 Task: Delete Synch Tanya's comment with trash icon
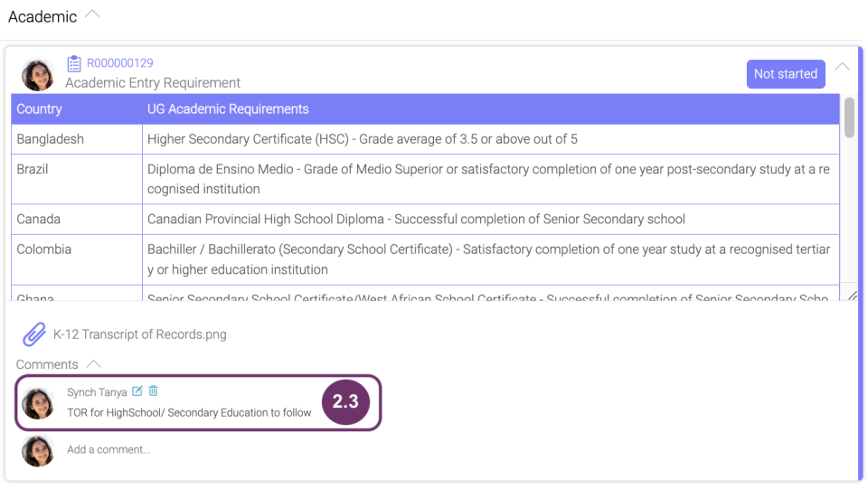click(x=154, y=391)
